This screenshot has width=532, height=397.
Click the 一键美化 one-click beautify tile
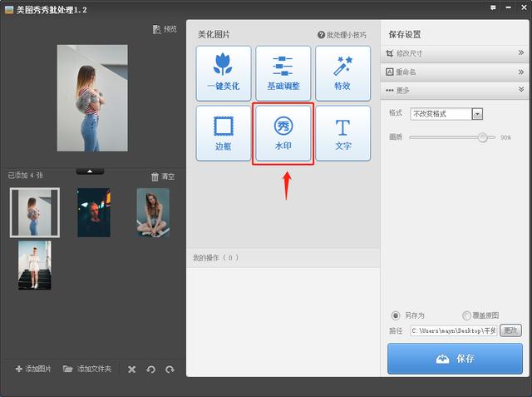pos(224,73)
